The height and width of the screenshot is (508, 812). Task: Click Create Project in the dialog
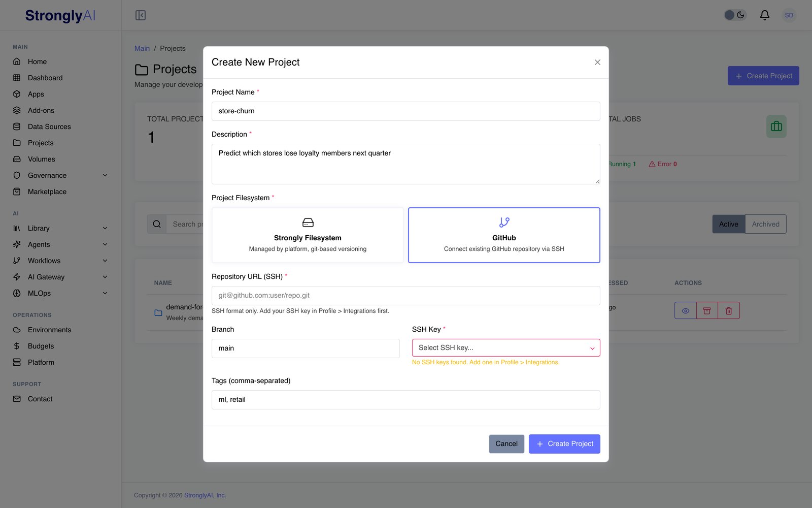coord(564,444)
